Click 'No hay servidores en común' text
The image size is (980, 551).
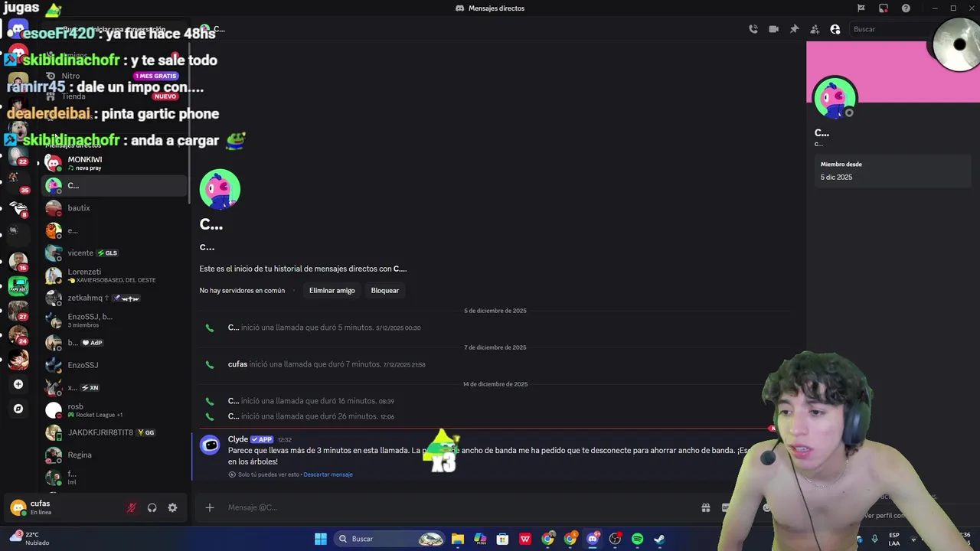tap(242, 290)
